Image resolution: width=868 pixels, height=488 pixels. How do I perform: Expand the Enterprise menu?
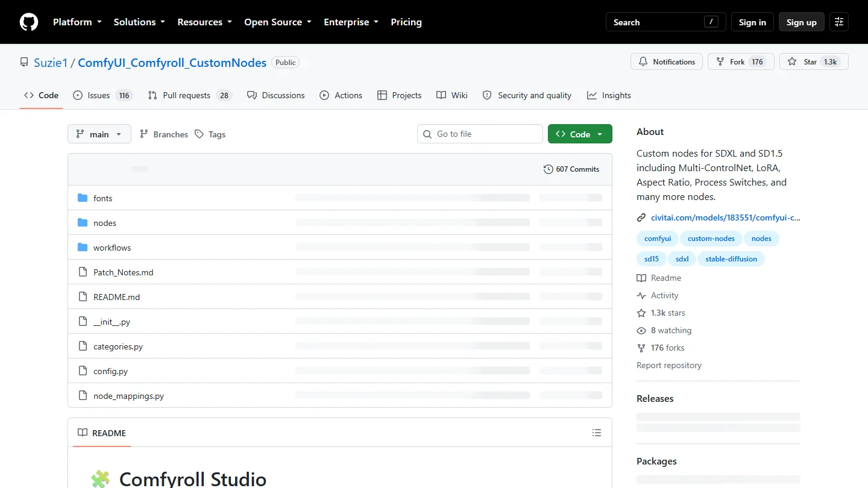click(x=351, y=22)
